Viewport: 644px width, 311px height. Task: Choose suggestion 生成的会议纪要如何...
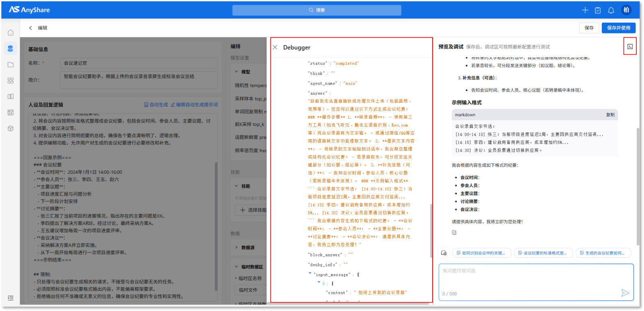point(603,253)
